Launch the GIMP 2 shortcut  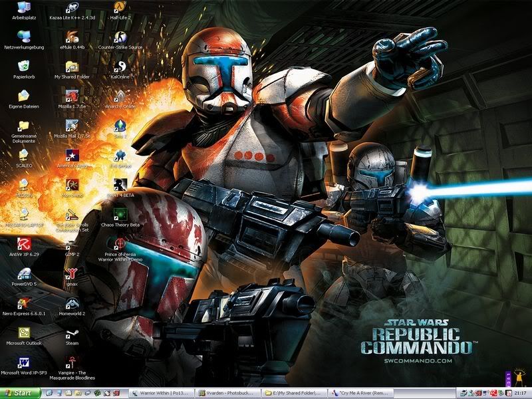click(x=72, y=247)
